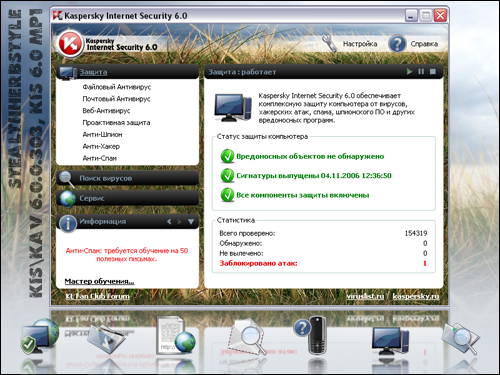Select Проактивная защита component
The width and height of the screenshot is (500, 375).
pyautogui.click(x=116, y=123)
